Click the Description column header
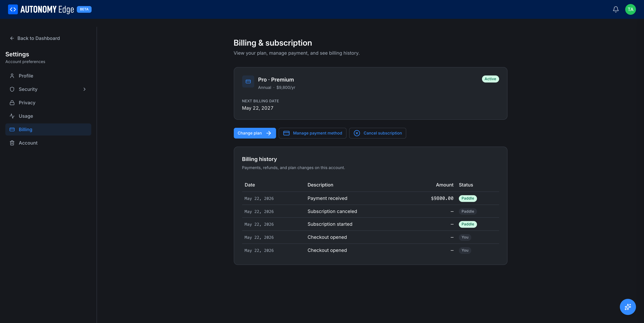 (x=320, y=185)
